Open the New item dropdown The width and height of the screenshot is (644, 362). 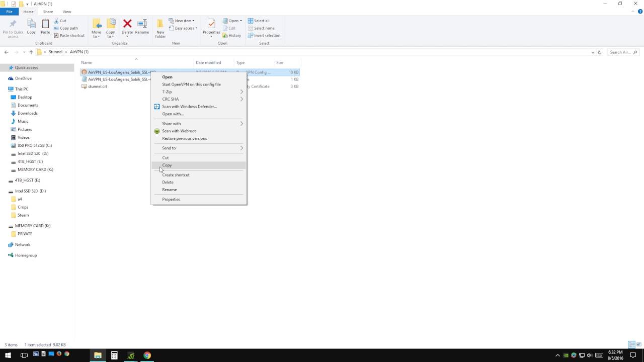(182, 21)
